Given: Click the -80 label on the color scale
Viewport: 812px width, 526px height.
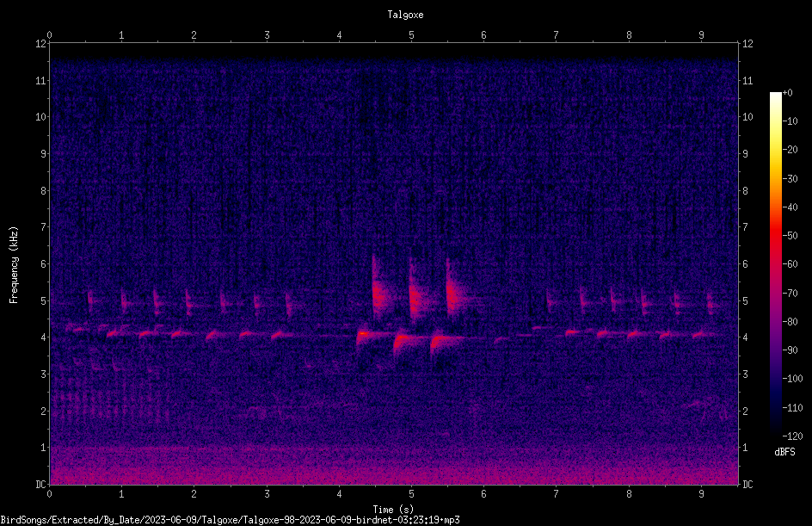Looking at the screenshot, I should [x=790, y=322].
